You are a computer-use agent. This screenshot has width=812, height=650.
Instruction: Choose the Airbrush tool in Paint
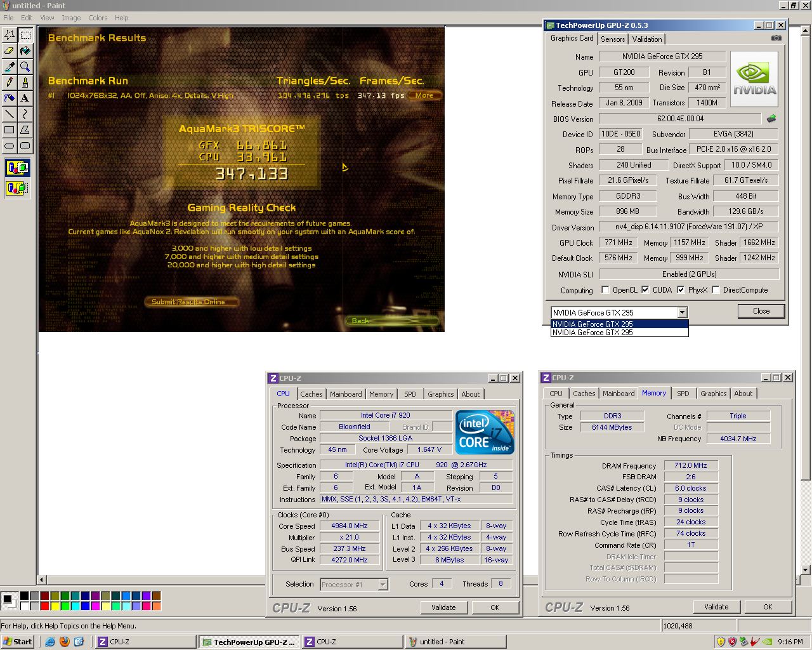click(10, 98)
